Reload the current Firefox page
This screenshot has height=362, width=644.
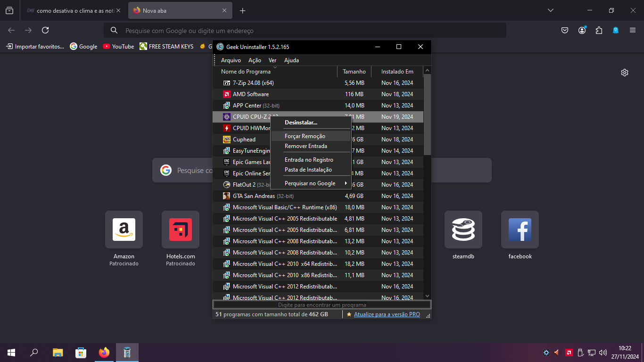tap(45, 30)
